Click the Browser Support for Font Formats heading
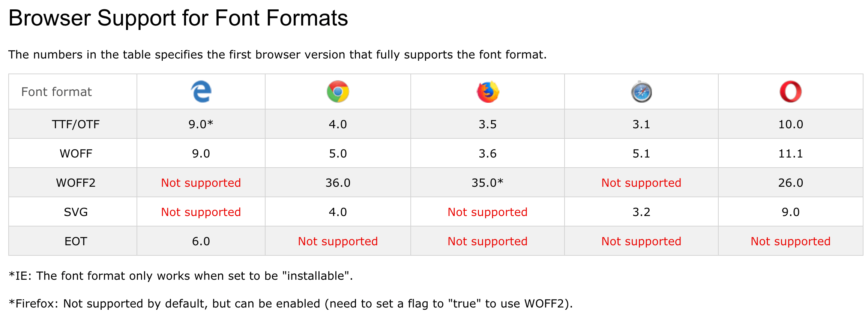Viewport: 868px width, 318px height. tap(178, 18)
